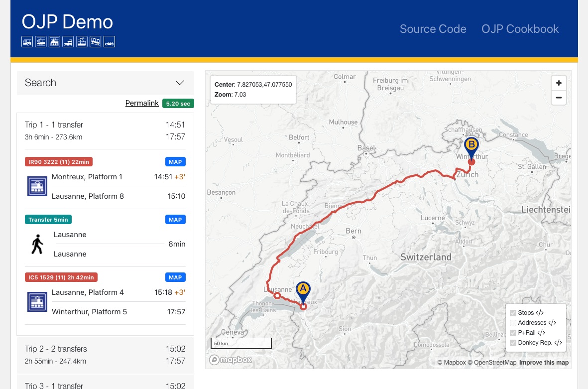Click the IC5 1529 (11) 2h 42min badge
The image size is (588, 389).
tap(61, 277)
